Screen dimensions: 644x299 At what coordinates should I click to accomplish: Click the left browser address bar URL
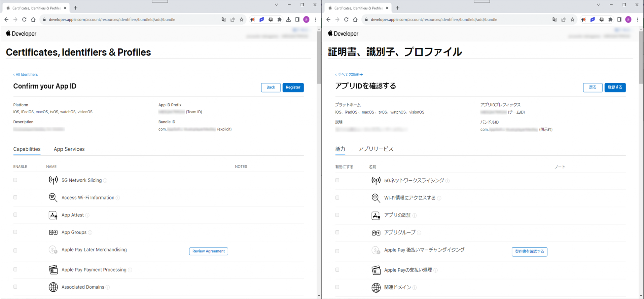pos(112,20)
